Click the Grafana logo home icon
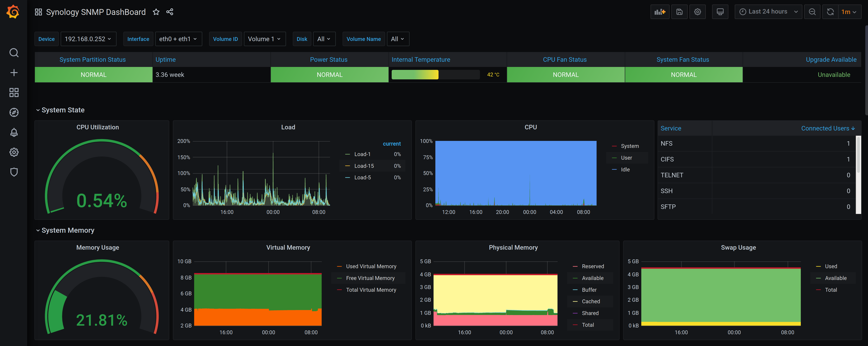Image resolution: width=868 pixels, height=346 pixels. 13,12
